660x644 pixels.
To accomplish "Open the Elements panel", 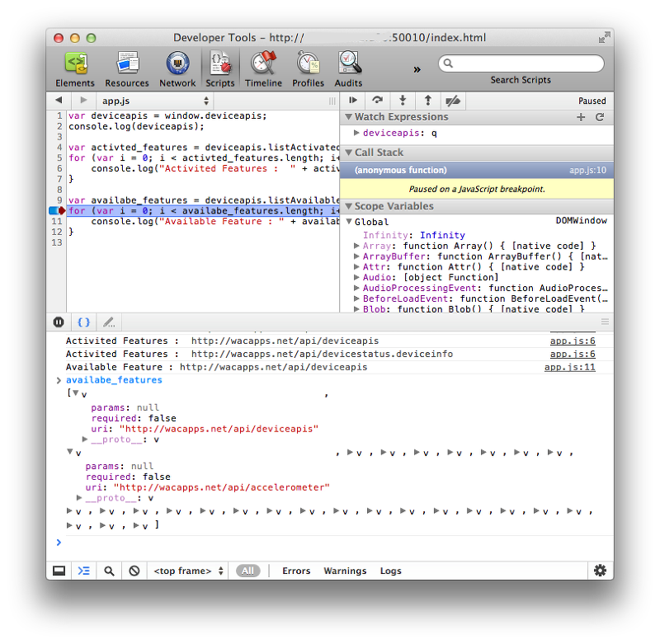I will tap(75, 69).
